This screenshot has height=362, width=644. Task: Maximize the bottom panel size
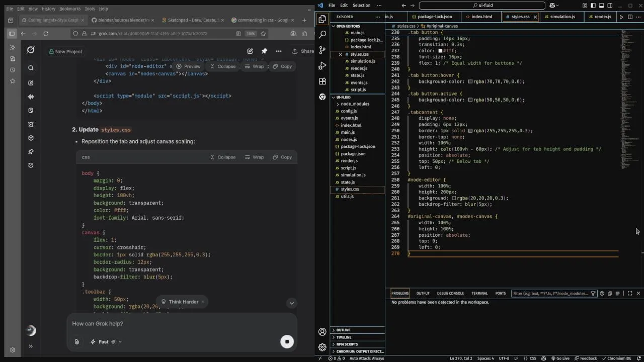630,294
